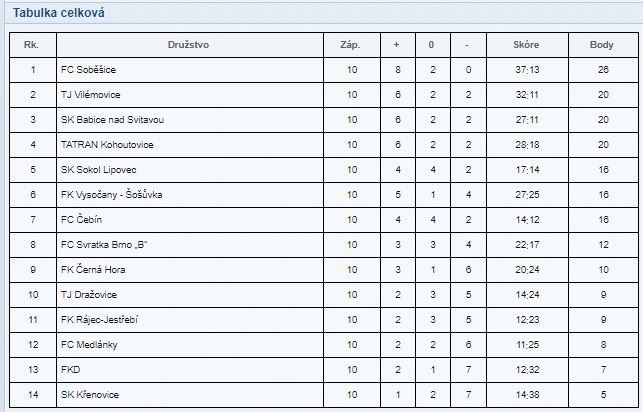The width and height of the screenshot is (643, 412).
Task: Click FC Medlánky team entry
Action: tap(89, 345)
